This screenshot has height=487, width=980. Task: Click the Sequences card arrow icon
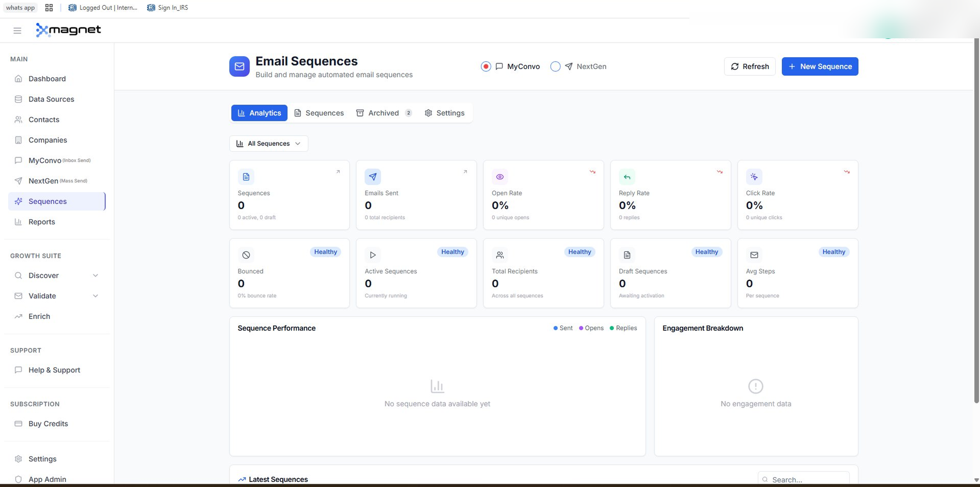tap(338, 172)
